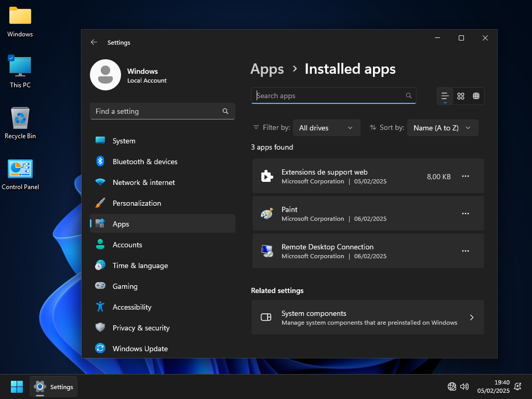Open Accounts category

163,245
